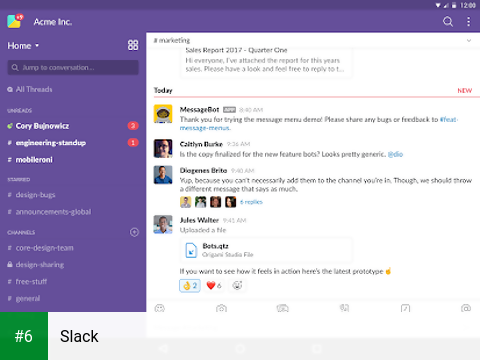This screenshot has width=480, height=360.
Task: Click the unread badge on engineering-standup
Action: coord(133,143)
